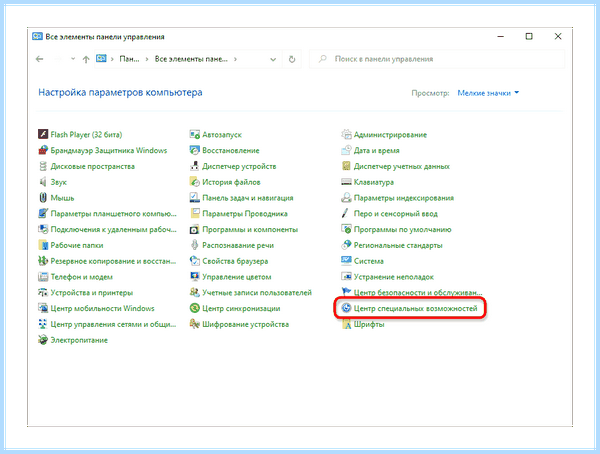Go back with the Back arrow
Viewport: 600px width, 454px height.
point(39,59)
